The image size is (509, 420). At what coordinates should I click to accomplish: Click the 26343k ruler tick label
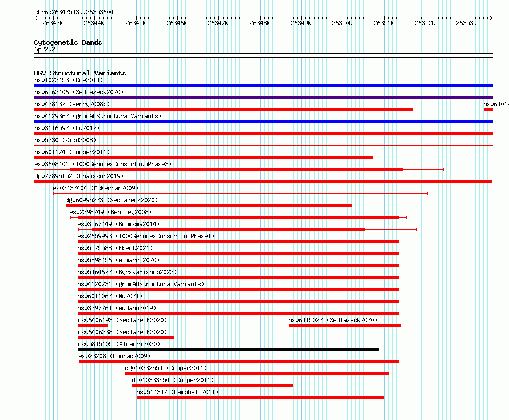53,23
